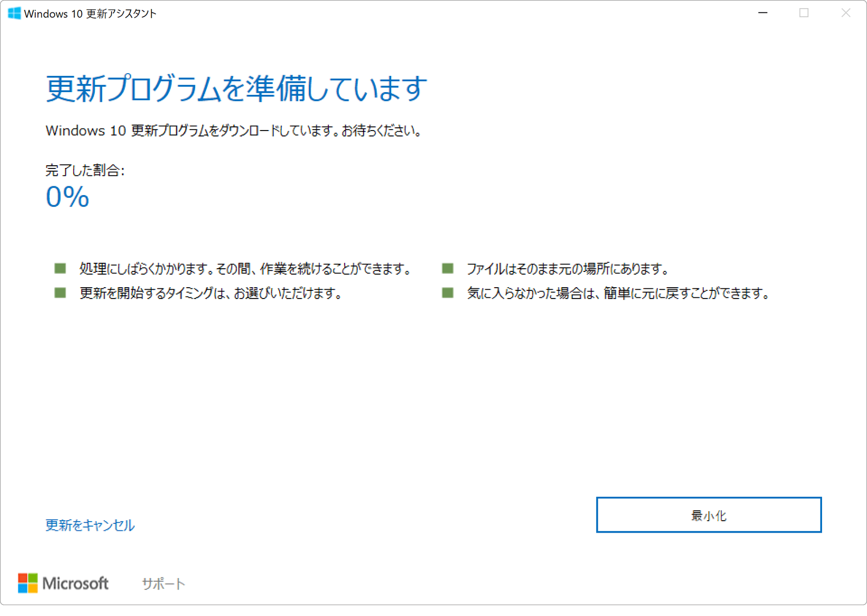Click the green bullet beside ファイルはそのまま

click(448, 268)
